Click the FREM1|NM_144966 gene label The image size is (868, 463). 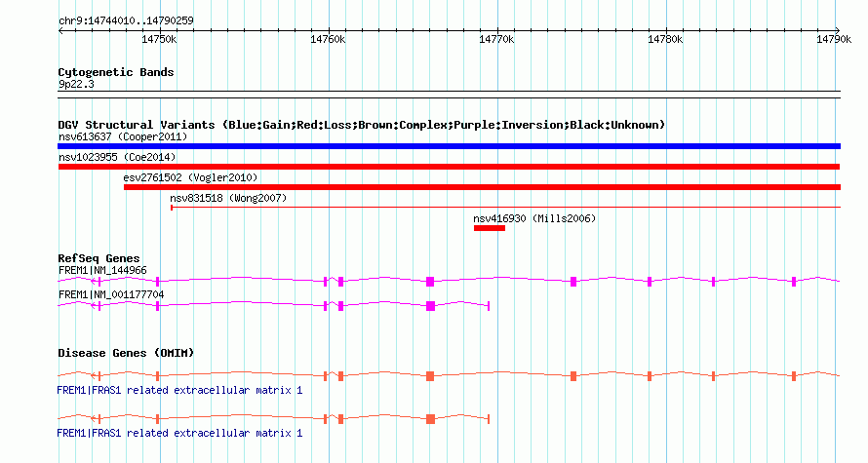102,271
